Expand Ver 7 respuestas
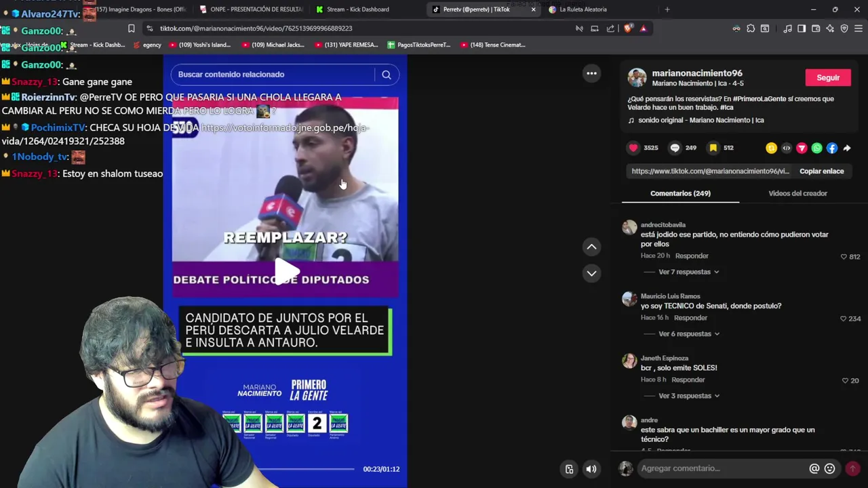 coord(688,272)
